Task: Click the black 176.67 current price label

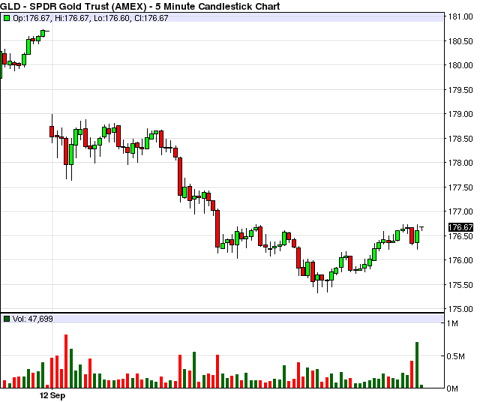Action: click(x=461, y=227)
